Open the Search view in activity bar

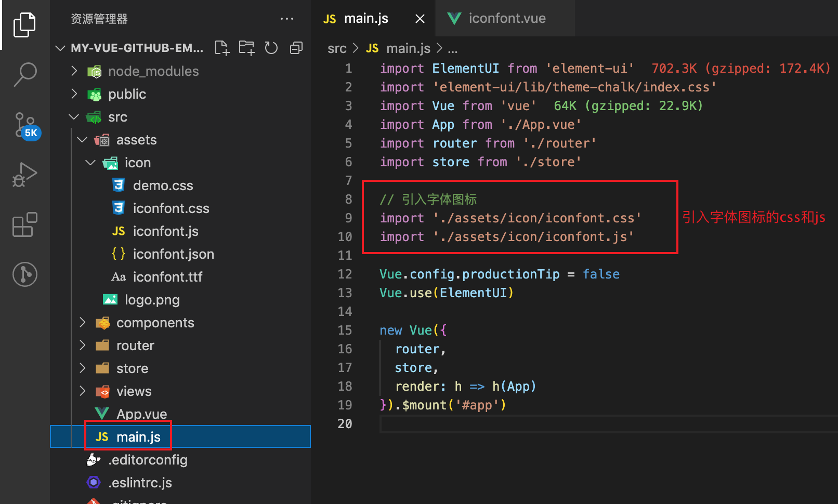24,74
